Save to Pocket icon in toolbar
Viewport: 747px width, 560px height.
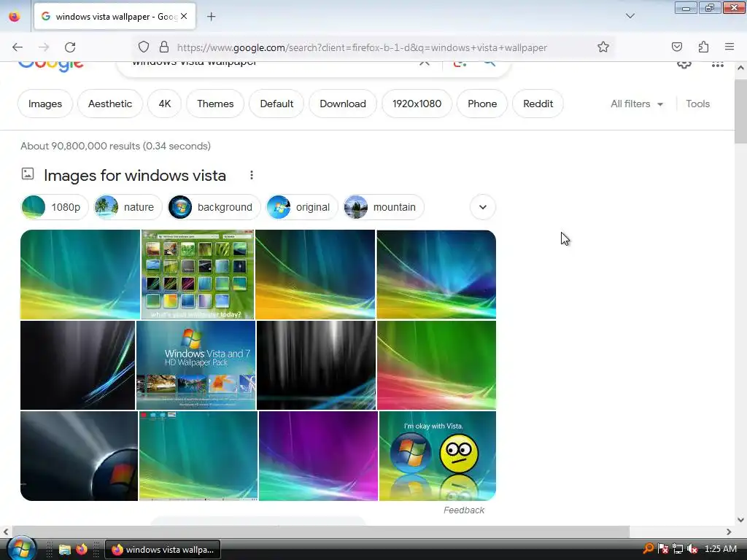676,47
